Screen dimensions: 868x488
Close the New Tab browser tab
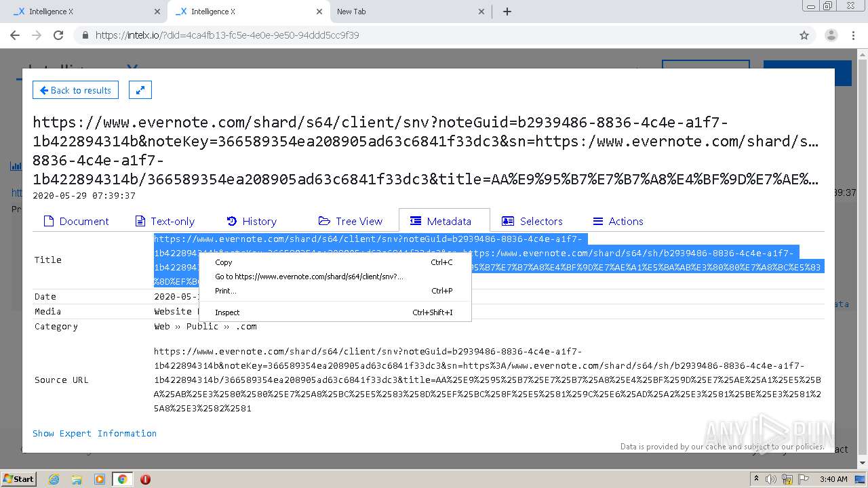click(x=481, y=12)
